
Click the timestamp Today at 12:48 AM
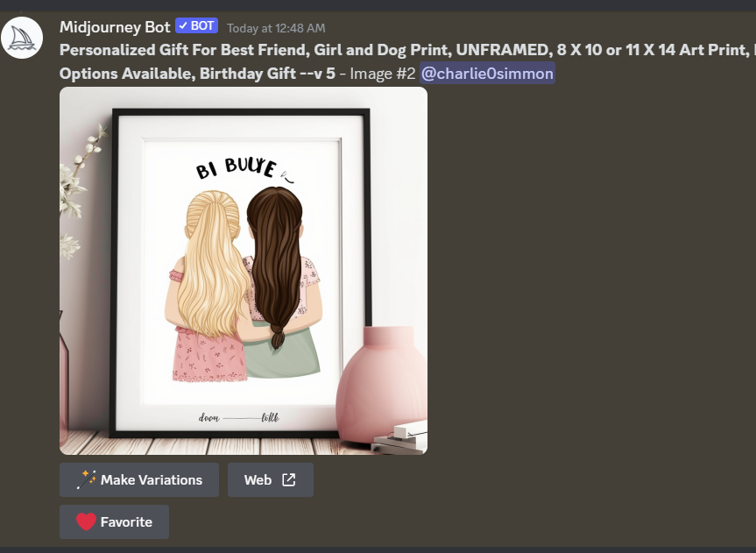click(276, 28)
